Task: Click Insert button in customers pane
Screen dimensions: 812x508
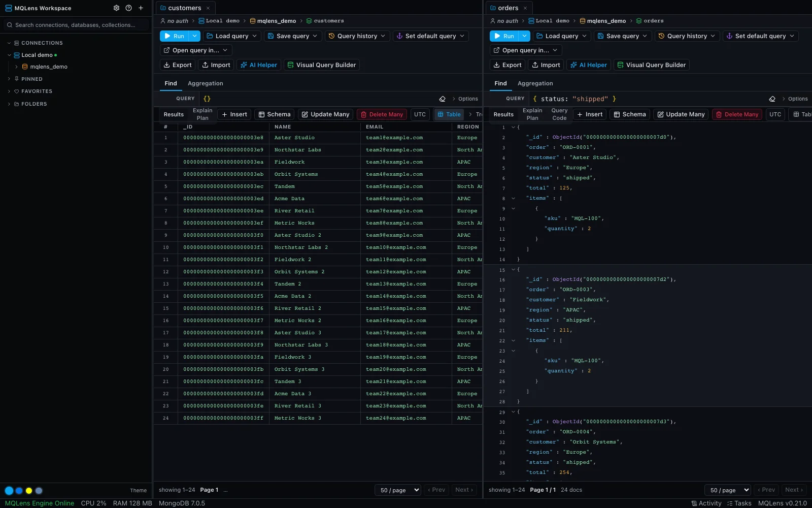Action: pos(234,114)
